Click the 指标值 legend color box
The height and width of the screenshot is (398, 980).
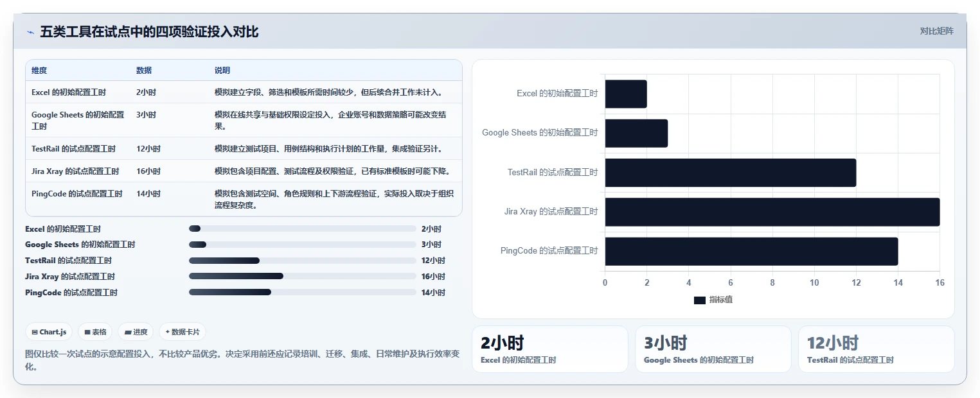(x=700, y=300)
